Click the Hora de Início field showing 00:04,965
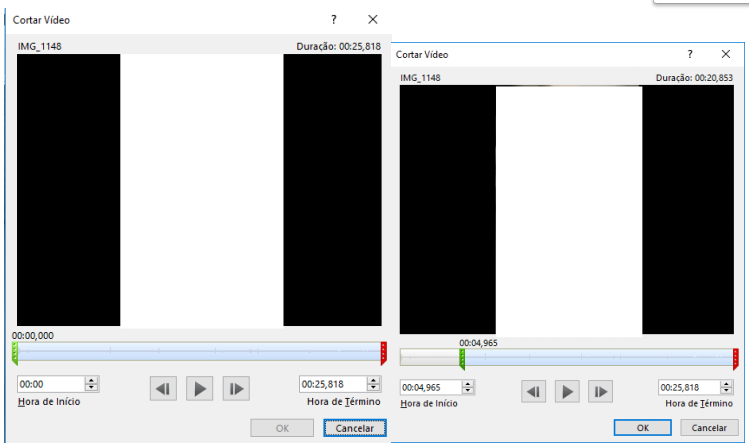The image size is (749, 447). click(430, 388)
